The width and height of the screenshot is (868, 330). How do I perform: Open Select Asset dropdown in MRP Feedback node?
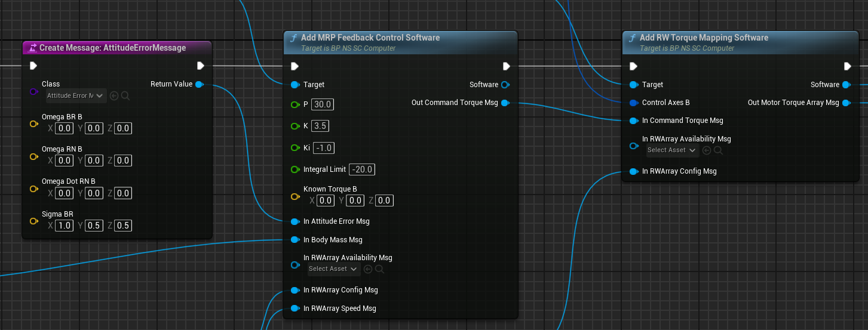(x=333, y=269)
